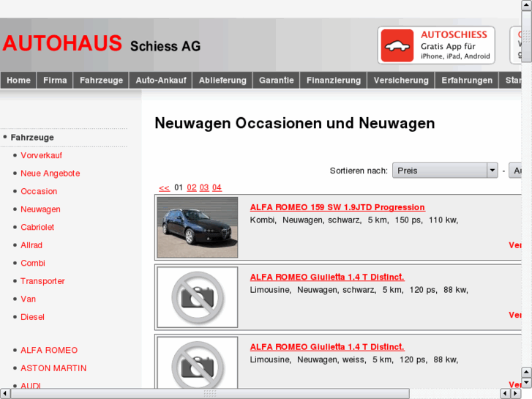Open the no-photo placeholder for white Giulietta
Screen dimensions: 532x399
[x=198, y=363]
